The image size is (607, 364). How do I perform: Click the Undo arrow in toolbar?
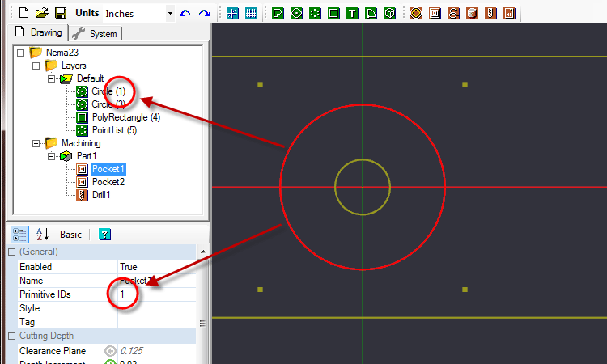[x=186, y=13]
